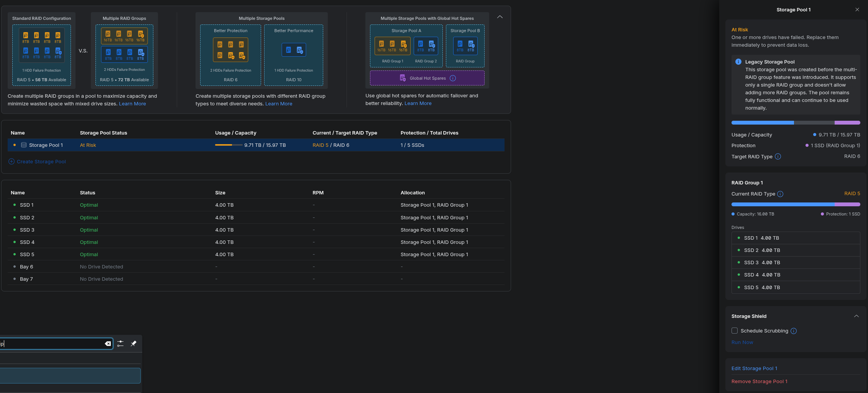Select the Bay 7 row

coord(256,279)
